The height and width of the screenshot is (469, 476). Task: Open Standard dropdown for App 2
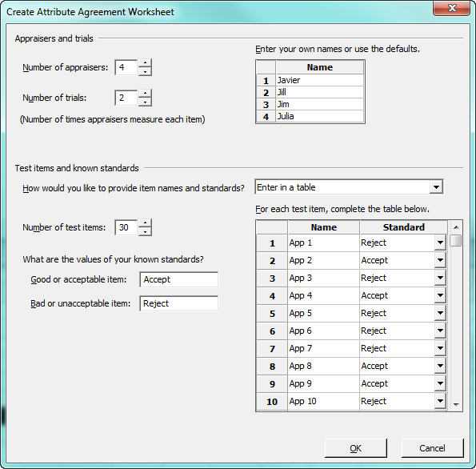point(440,260)
